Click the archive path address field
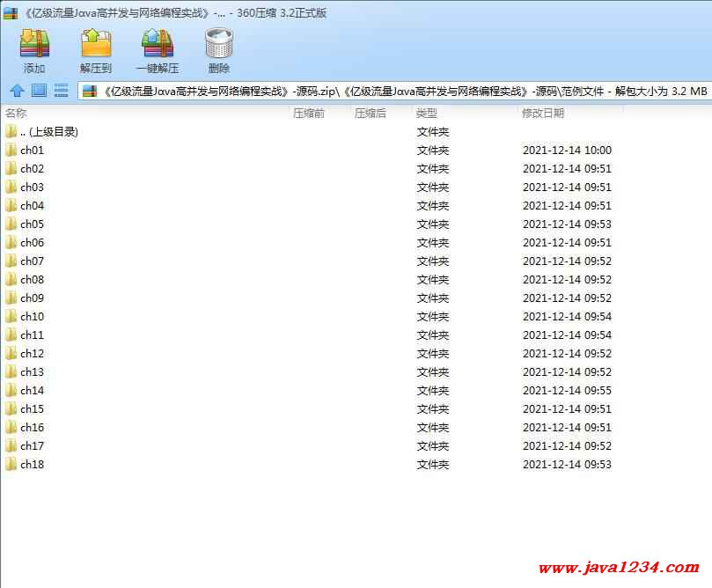Image resolution: width=712 pixels, height=588 pixels. click(x=396, y=91)
